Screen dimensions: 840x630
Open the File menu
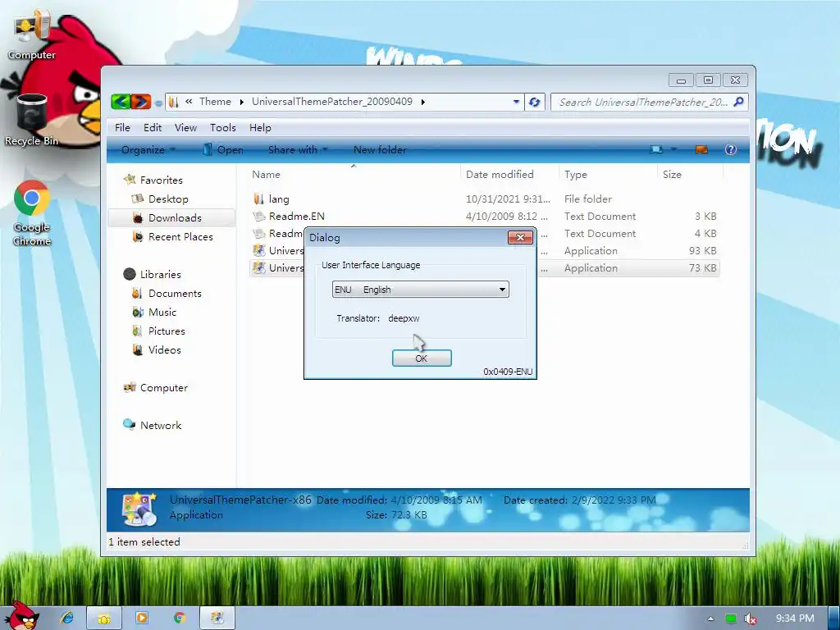point(122,127)
